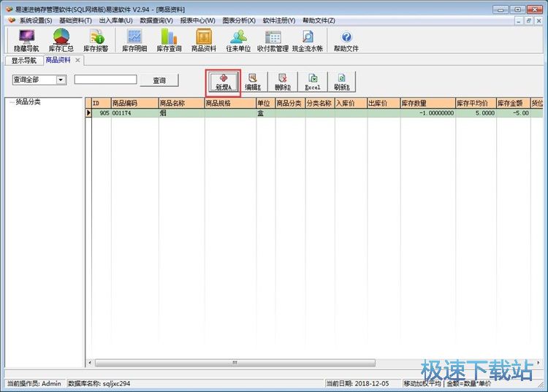Open 商品资料 toolbar icon
Image resolution: width=548 pixels, height=392 pixels.
[x=204, y=40]
